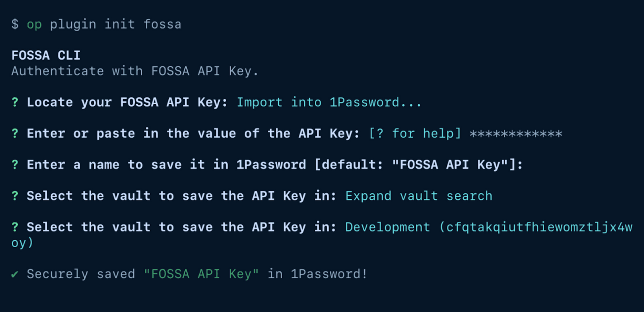
Task: Click 'Expand vault search' answer text
Action: [419, 196]
